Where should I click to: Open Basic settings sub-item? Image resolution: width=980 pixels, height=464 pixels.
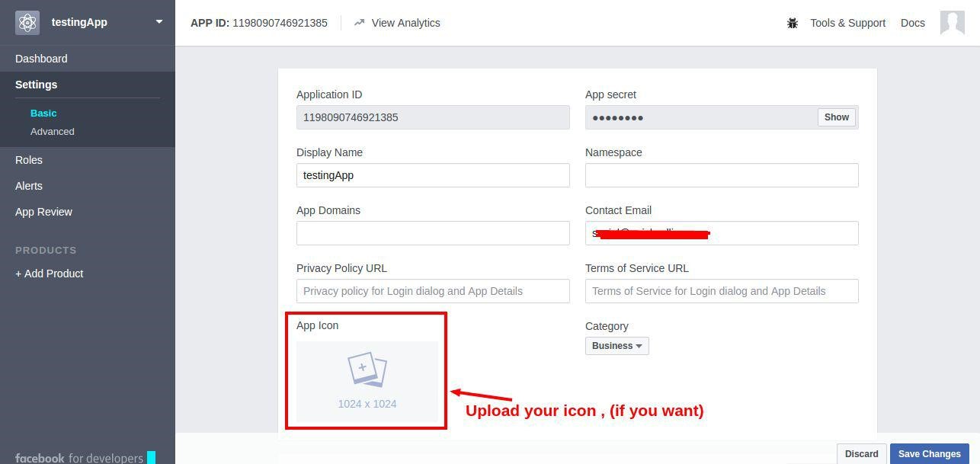click(x=43, y=113)
